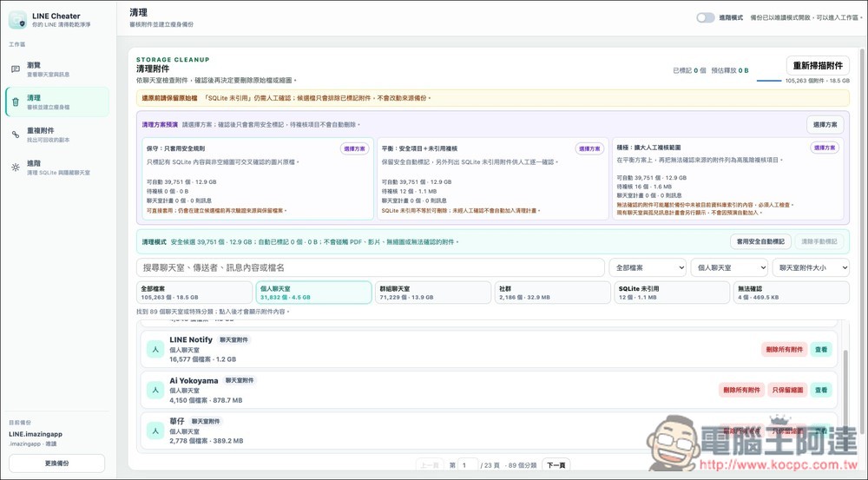
Task: Click the 下一頁 pagination button
Action: click(556, 465)
